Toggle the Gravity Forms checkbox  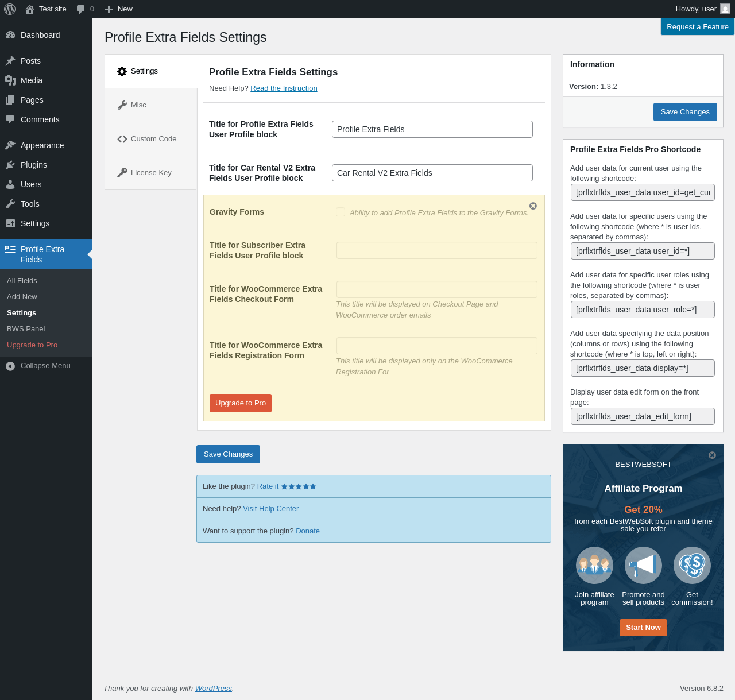point(341,212)
